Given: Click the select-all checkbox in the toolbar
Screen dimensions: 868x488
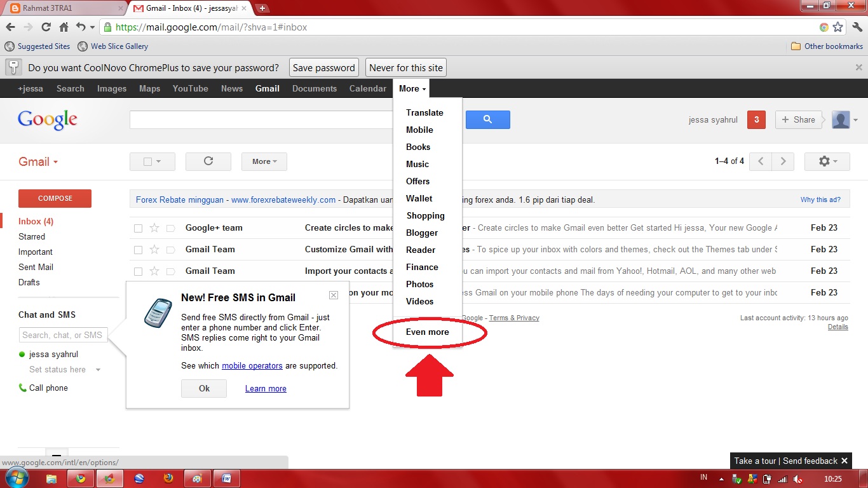Looking at the screenshot, I should 147,161.
